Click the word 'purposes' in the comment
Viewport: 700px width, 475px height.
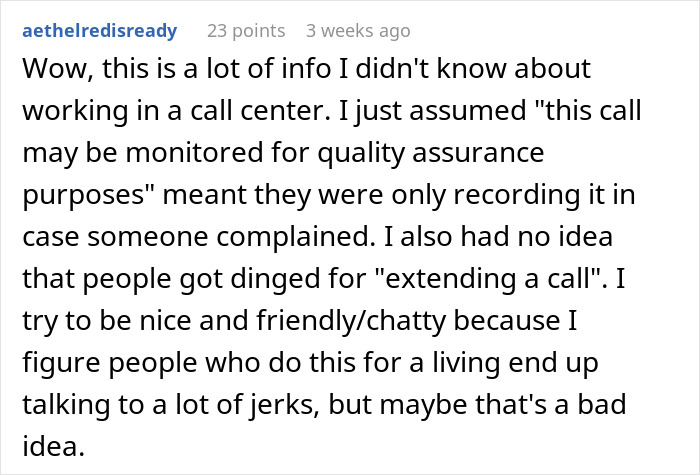pos(80,195)
